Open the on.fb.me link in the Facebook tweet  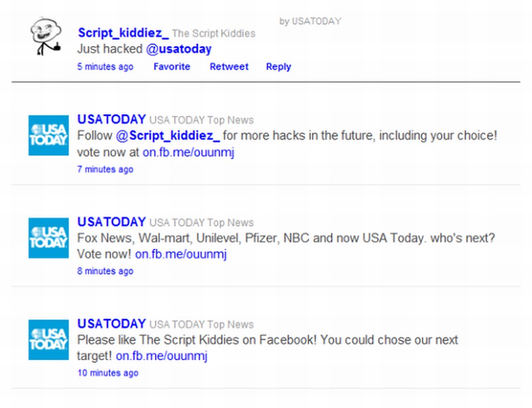click(162, 356)
